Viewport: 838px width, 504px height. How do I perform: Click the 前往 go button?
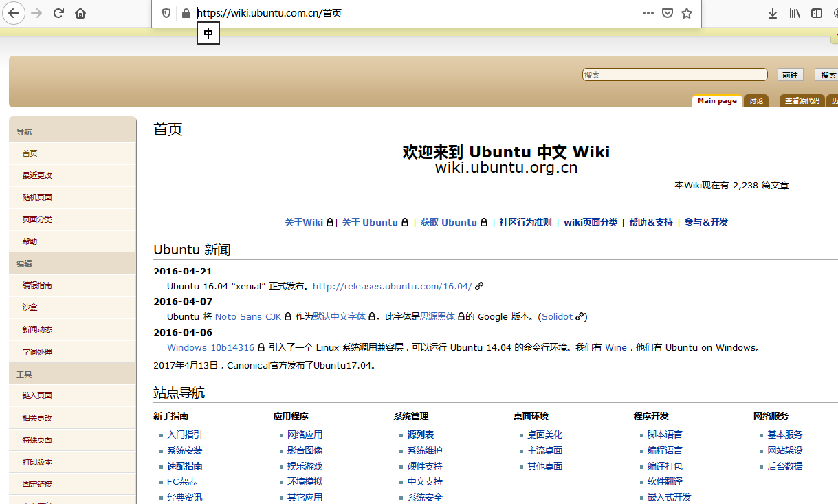791,75
